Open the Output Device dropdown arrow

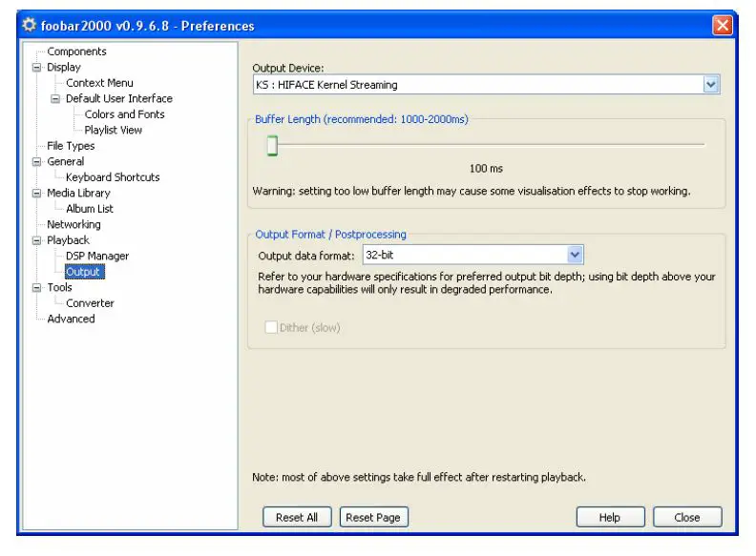(711, 85)
